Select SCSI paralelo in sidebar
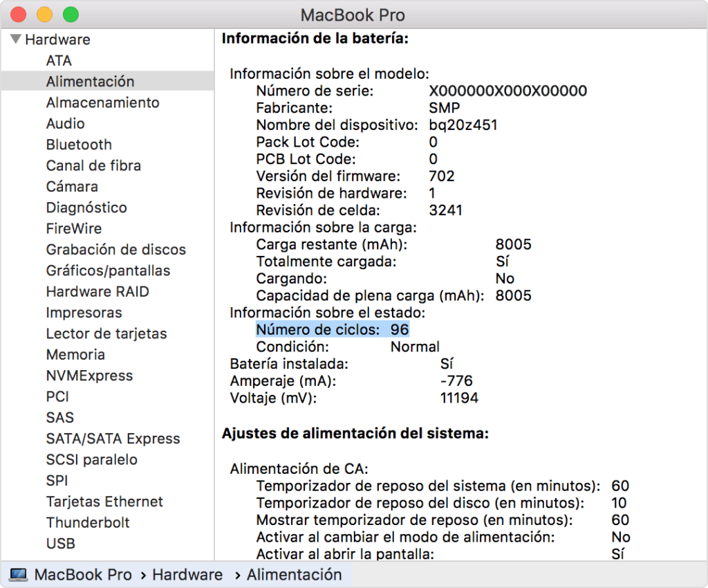The height and width of the screenshot is (588, 708). (x=92, y=460)
